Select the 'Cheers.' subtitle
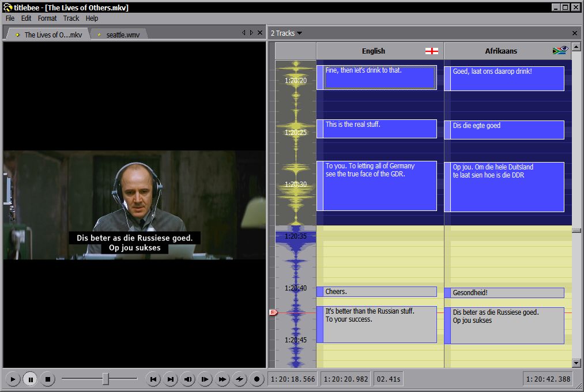This screenshot has height=392, width=584. click(376, 292)
